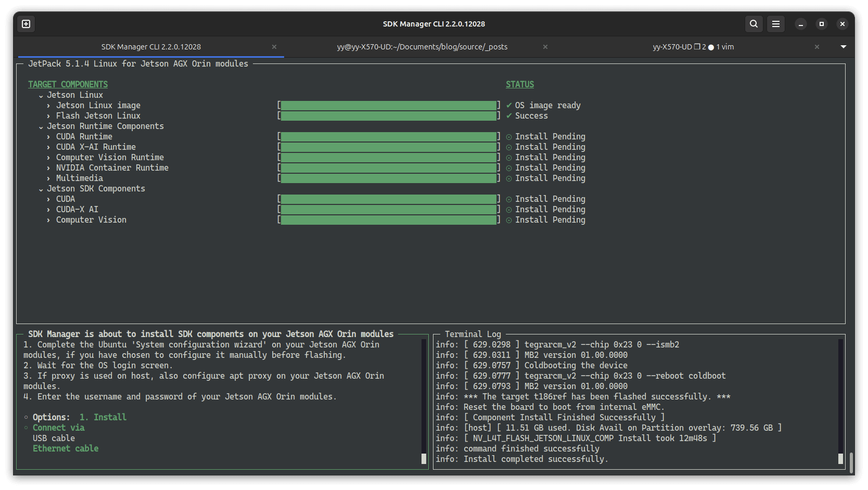868x490 pixels.
Task: Close the SDK Manager CLI tab
Action: pyautogui.click(x=274, y=47)
